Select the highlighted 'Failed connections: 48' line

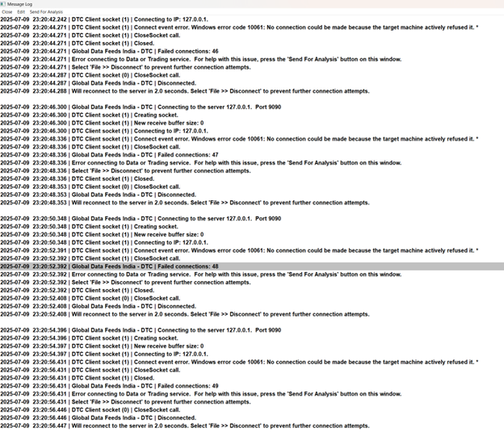click(252, 266)
